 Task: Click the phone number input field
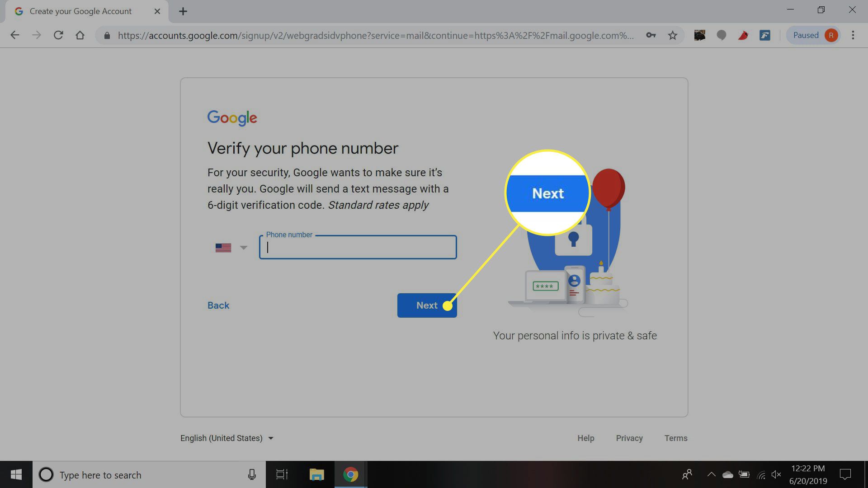point(358,247)
